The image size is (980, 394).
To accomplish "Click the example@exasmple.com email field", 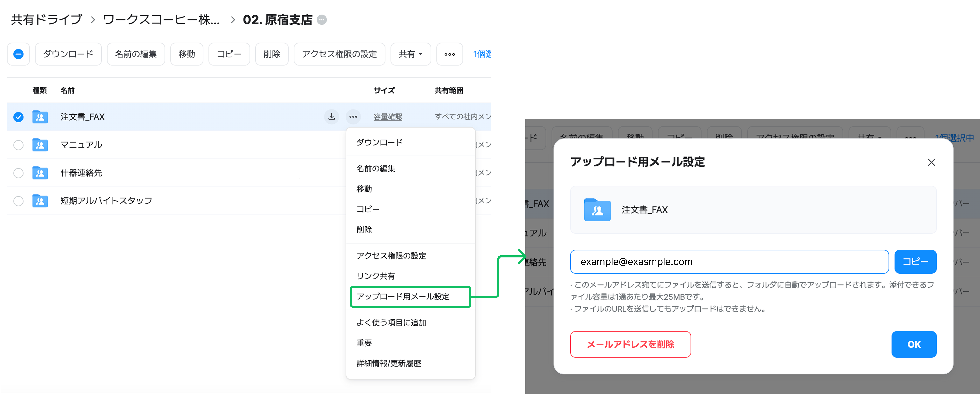I will click(x=729, y=262).
